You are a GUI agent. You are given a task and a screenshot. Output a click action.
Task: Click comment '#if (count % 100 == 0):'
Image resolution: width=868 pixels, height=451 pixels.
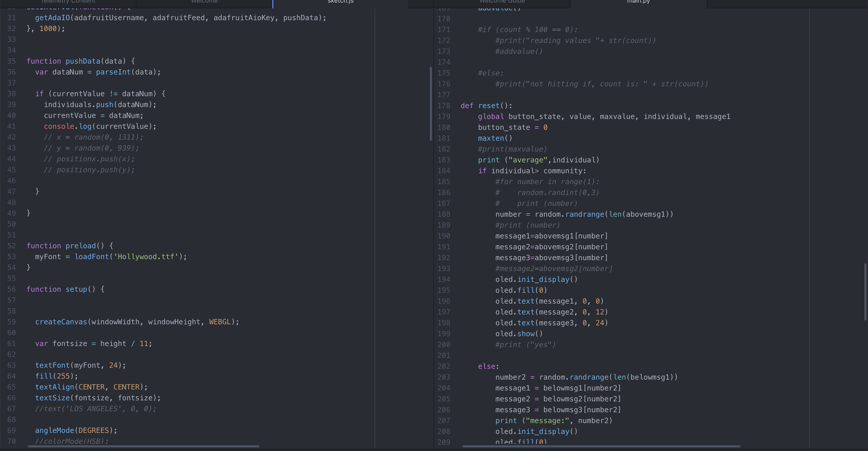528,30
